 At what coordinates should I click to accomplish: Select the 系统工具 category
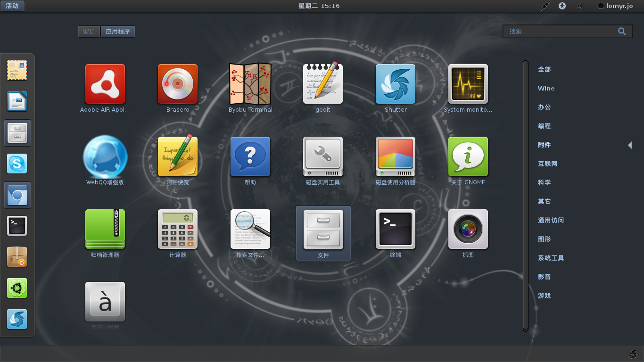(551, 258)
